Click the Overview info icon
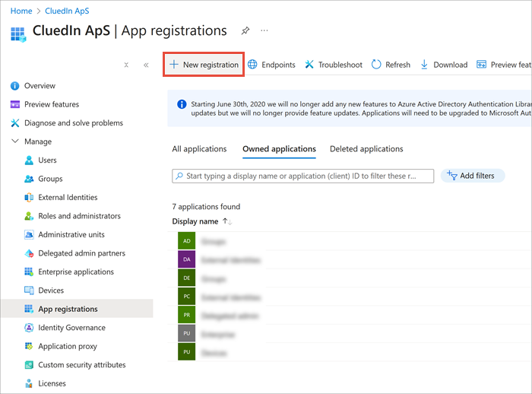Image resolution: width=532 pixels, height=394 pixels. (15, 86)
